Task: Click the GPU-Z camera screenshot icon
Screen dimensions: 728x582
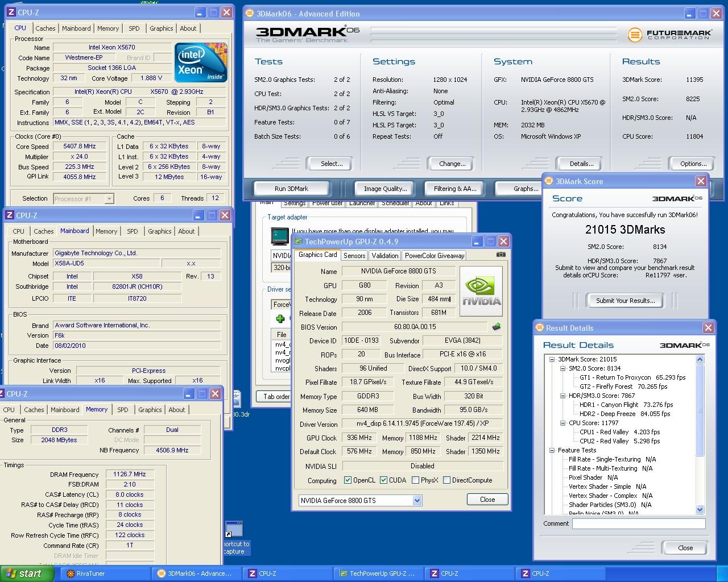Action: tap(500, 255)
